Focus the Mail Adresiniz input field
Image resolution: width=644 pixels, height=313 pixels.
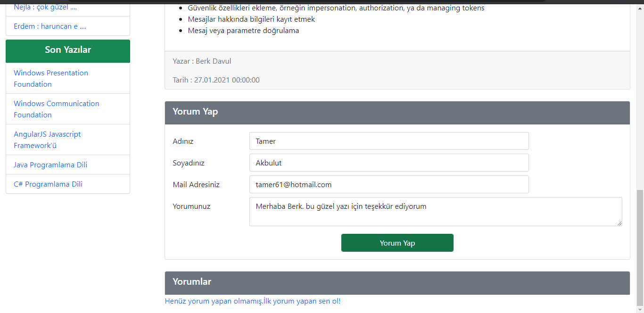point(389,184)
